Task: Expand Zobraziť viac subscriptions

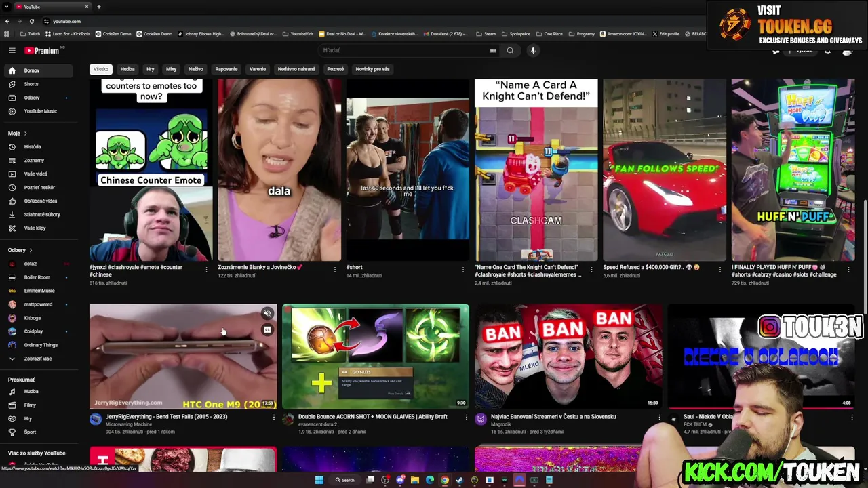Action: click(37, 359)
